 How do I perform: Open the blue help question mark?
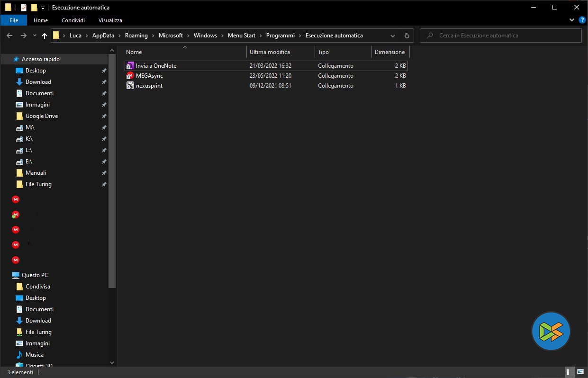click(582, 20)
